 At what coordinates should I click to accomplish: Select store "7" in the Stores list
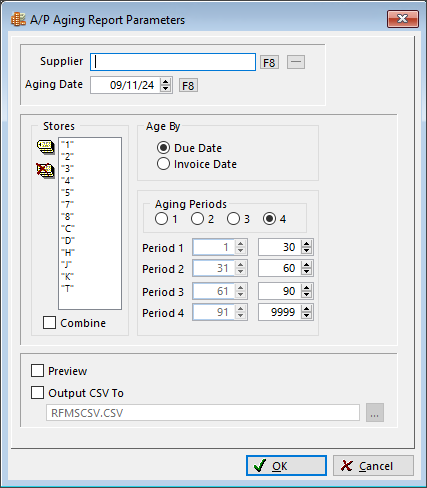point(67,205)
